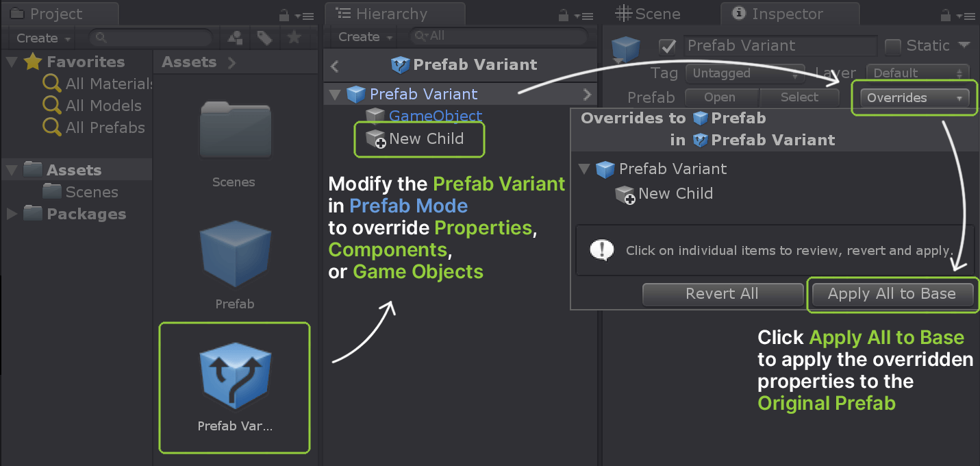Click the search by label tag icon

pyautogui.click(x=264, y=38)
